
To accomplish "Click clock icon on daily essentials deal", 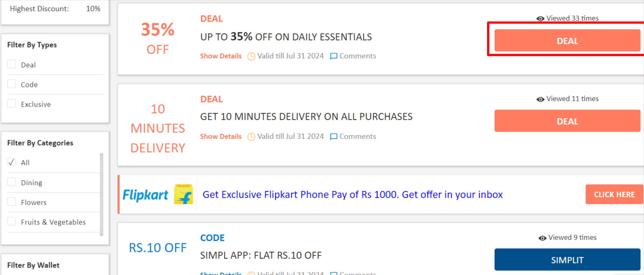I will pos(251,56).
